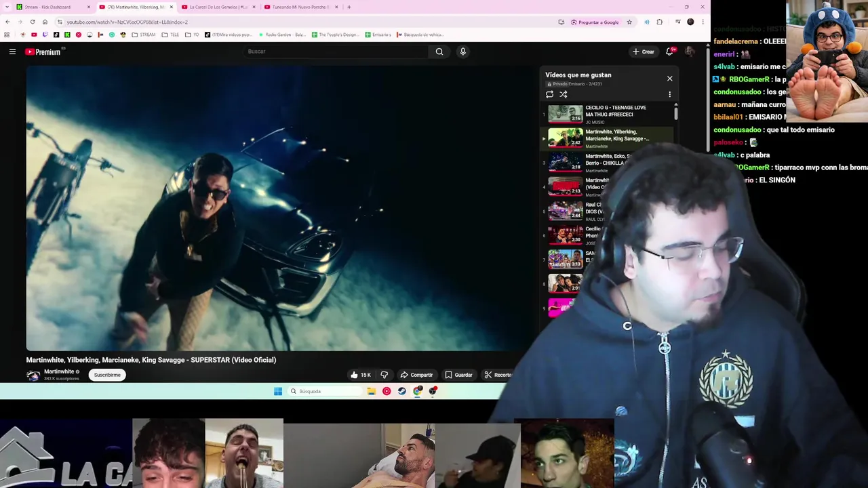Like the video with 15 K thumbs up

point(360,375)
